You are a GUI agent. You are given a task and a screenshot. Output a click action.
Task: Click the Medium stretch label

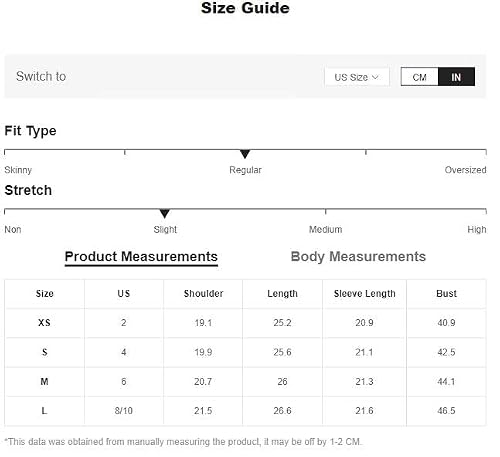click(x=325, y=229)
